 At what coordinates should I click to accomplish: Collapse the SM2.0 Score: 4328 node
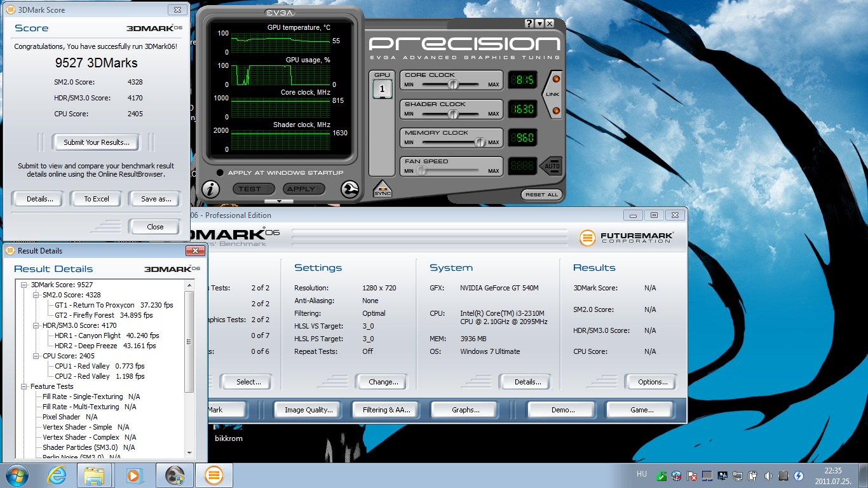tap(36, 295)
